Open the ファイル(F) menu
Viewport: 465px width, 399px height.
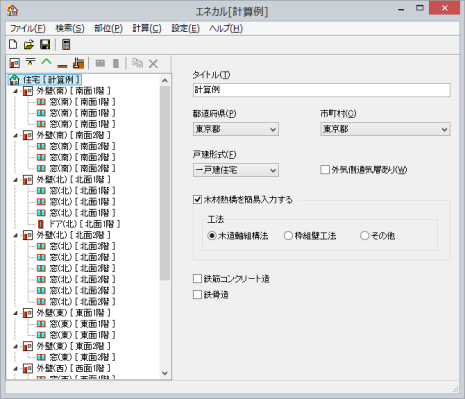coord(27,28)
